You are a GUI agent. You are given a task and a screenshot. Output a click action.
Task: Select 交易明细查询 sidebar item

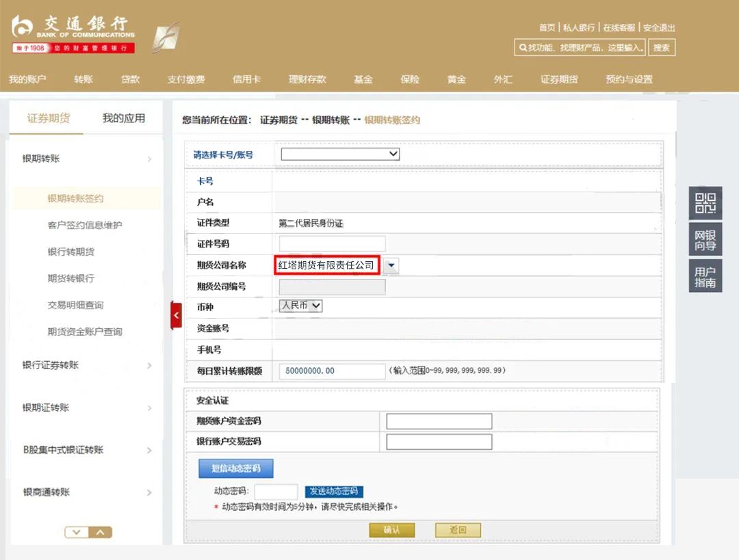coord(75,305)
